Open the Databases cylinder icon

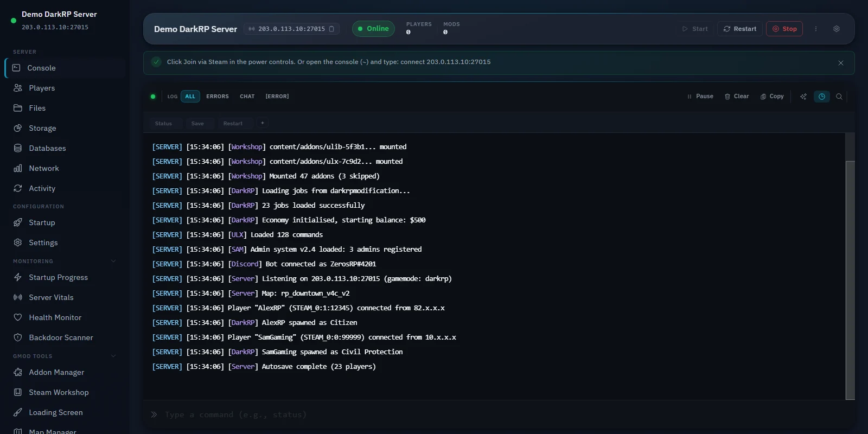[x=18, y=148]
